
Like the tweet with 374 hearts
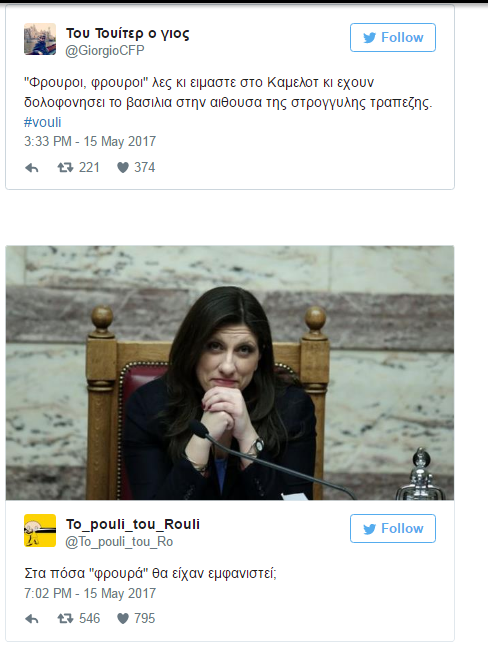(123, 168)
